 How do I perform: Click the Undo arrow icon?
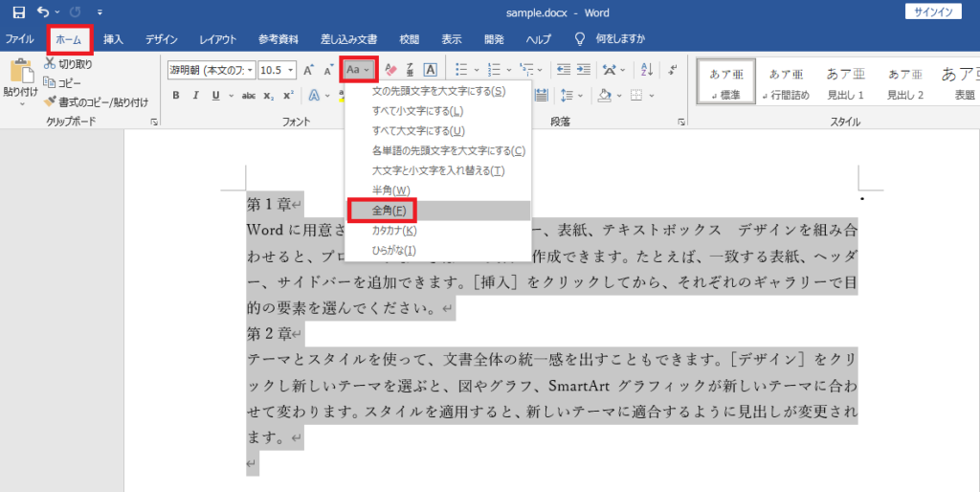[x=42, y=11]
